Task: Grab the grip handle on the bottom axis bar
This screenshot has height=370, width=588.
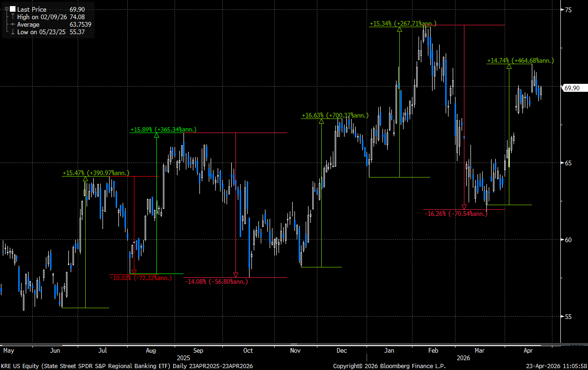Action: tap(294, 344)
